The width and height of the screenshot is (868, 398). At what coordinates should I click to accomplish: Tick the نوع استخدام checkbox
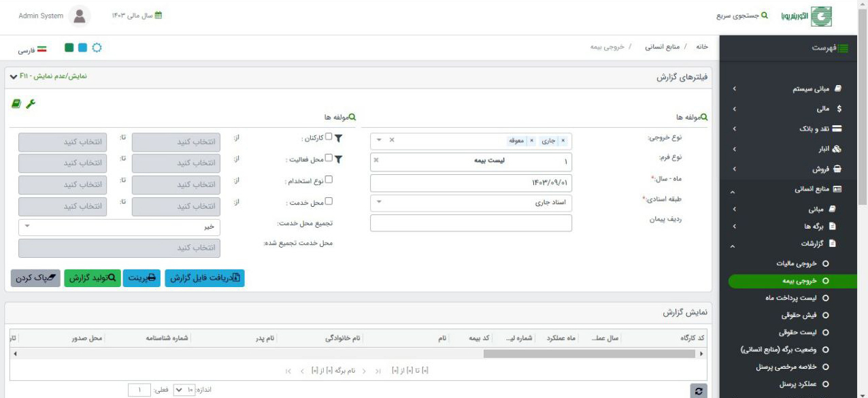[329, 180]
